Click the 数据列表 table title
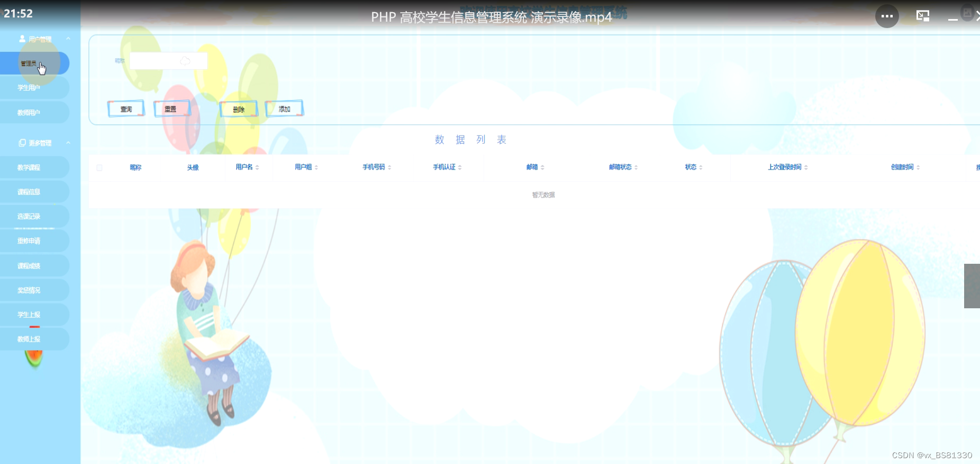Screen dimensions: 980x464 (471, 140)
